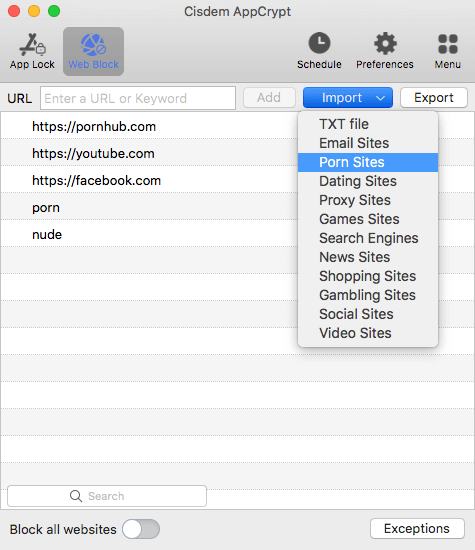The width and height of the screenshot is (475, 550).
Task: Pick Video Sites import option
Action: click(x=368, y=333)
